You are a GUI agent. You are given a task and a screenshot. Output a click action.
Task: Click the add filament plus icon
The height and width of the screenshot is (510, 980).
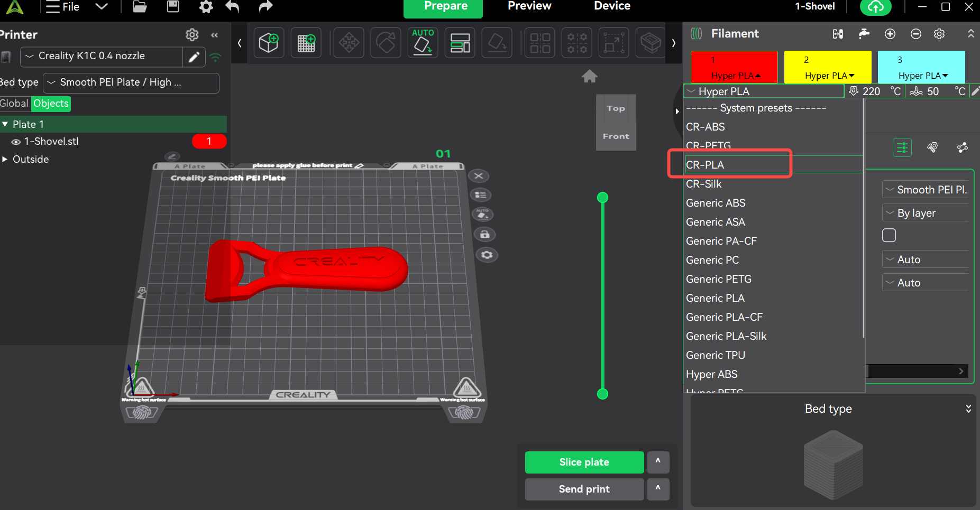[890, 34]
